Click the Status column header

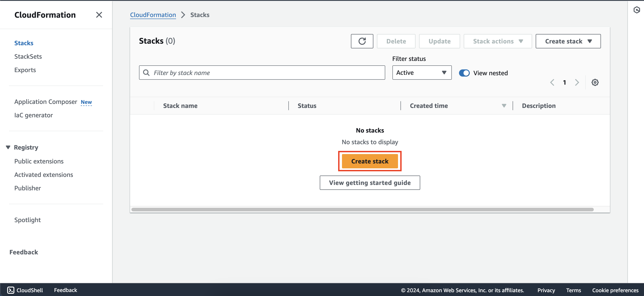[307, 106]
